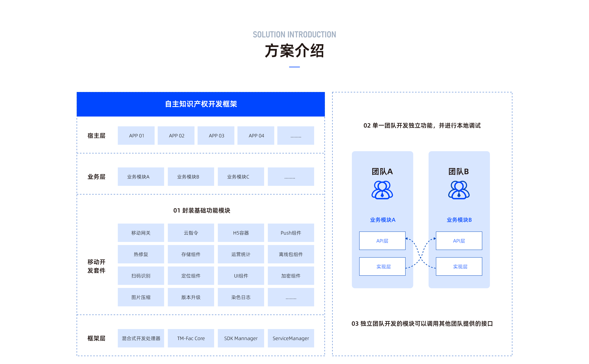Viewport: 589px width, 364px height.
Task: Click the 03 独立团队开发的模块 caption
Action: click(x=422, y=324)
